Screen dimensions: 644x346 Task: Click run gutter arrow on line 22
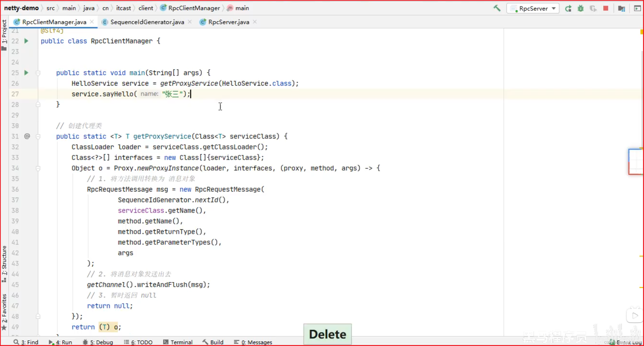click(26, 41)
